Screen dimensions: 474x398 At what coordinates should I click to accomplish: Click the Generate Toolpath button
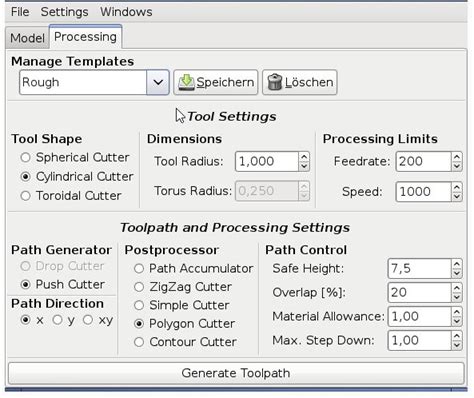pyautogui.click(x=236, y=373)
